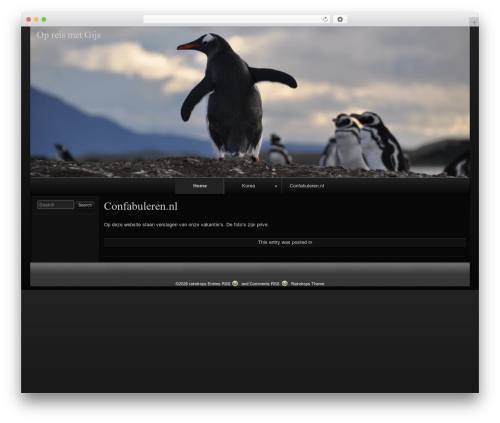The height and width of the screenshot is (423, 500).
Task: Click the Comments RSS feed icon
Action: pos(285,283)
